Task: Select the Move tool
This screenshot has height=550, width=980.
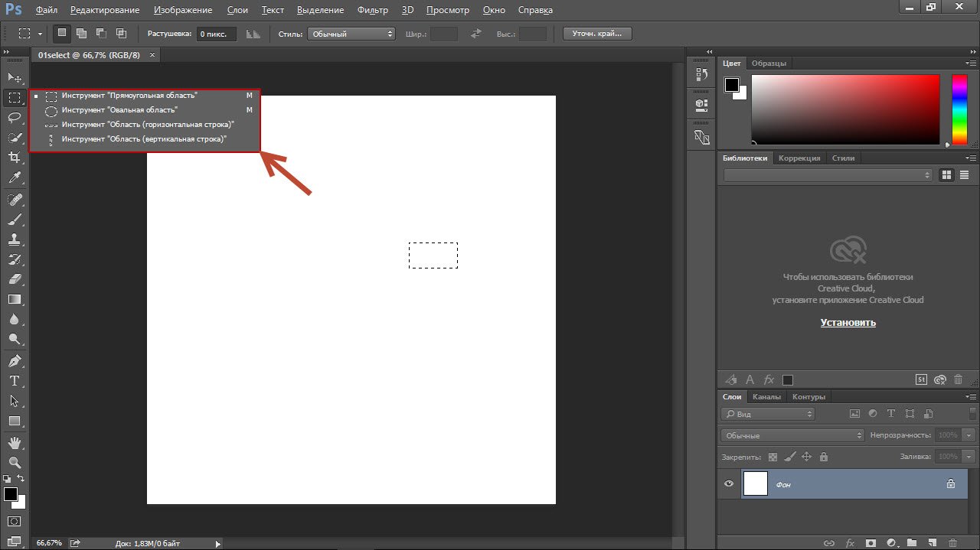Action: [15, 78]
